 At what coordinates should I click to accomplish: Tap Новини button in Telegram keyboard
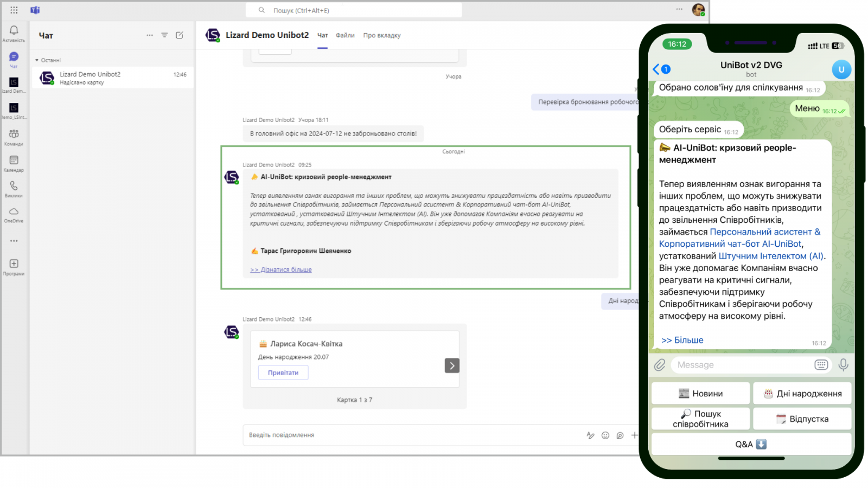(700, 394)
